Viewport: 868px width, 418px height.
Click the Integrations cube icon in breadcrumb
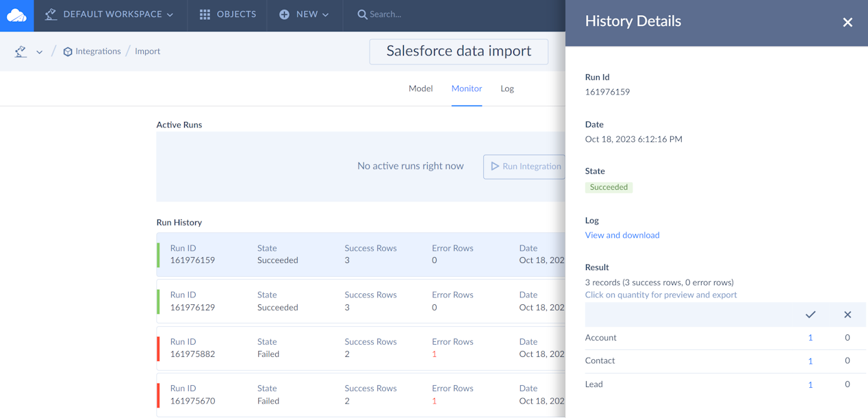(x=68, y=52)
